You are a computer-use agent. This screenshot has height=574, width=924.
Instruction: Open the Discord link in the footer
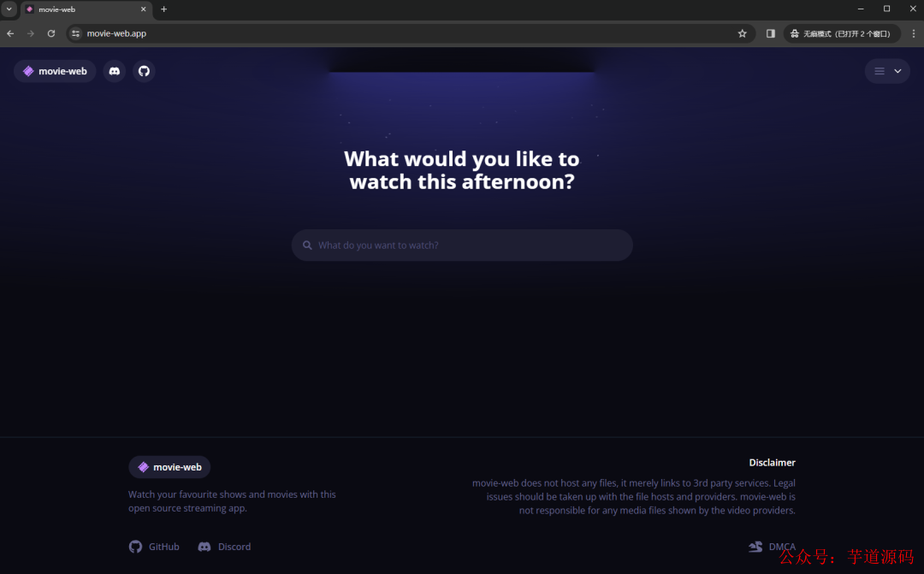point(224,547)
